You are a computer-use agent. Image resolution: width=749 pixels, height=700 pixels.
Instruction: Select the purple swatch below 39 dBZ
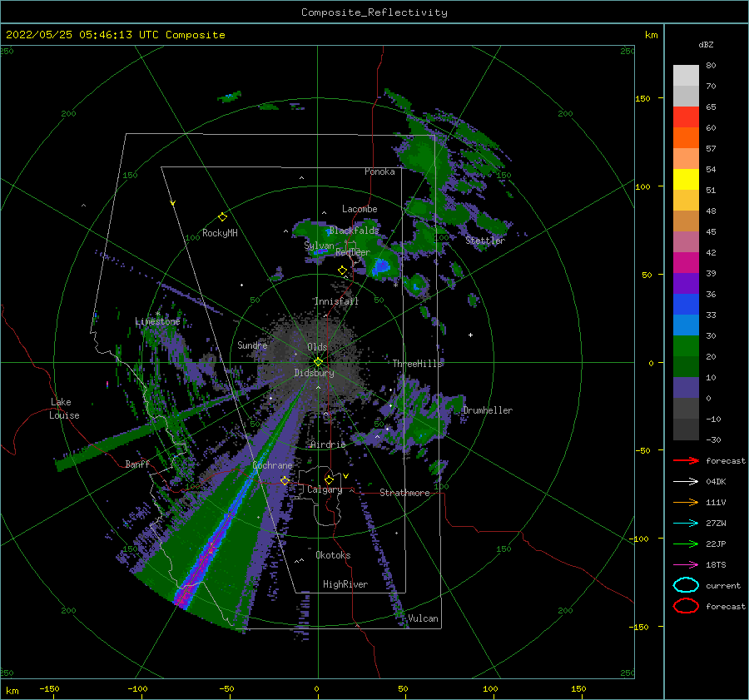tap(686, 283)
